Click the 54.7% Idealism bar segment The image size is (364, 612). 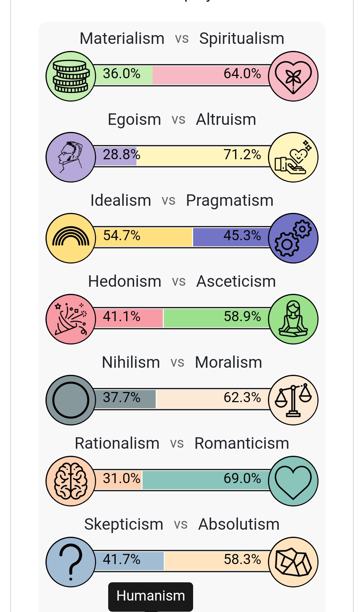click(143, 237)
